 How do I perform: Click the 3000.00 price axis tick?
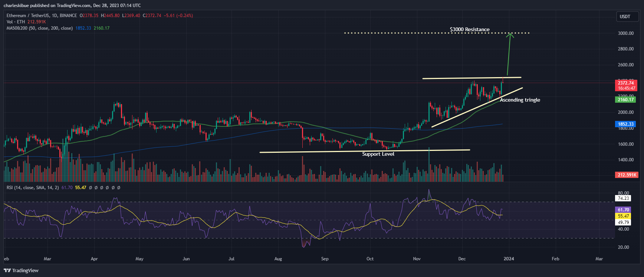click(626, 33)
